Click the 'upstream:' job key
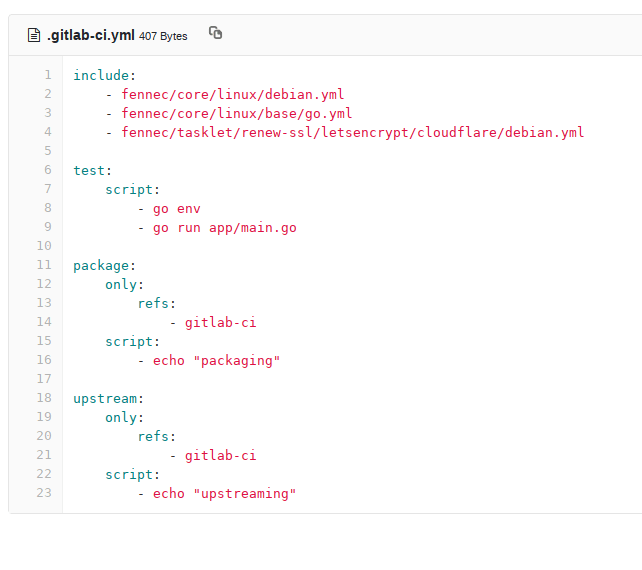Viewport: 642px width, 570px height. click(109, 399)
